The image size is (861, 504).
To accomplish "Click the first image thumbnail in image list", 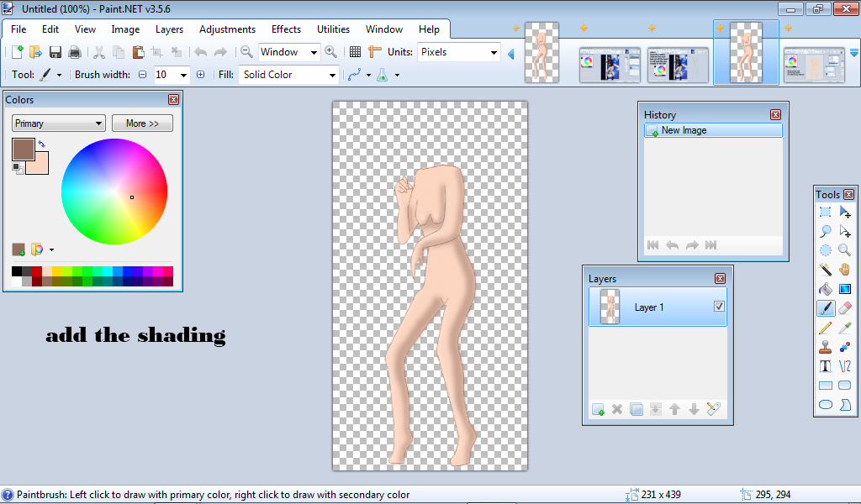I will [541, 53].
